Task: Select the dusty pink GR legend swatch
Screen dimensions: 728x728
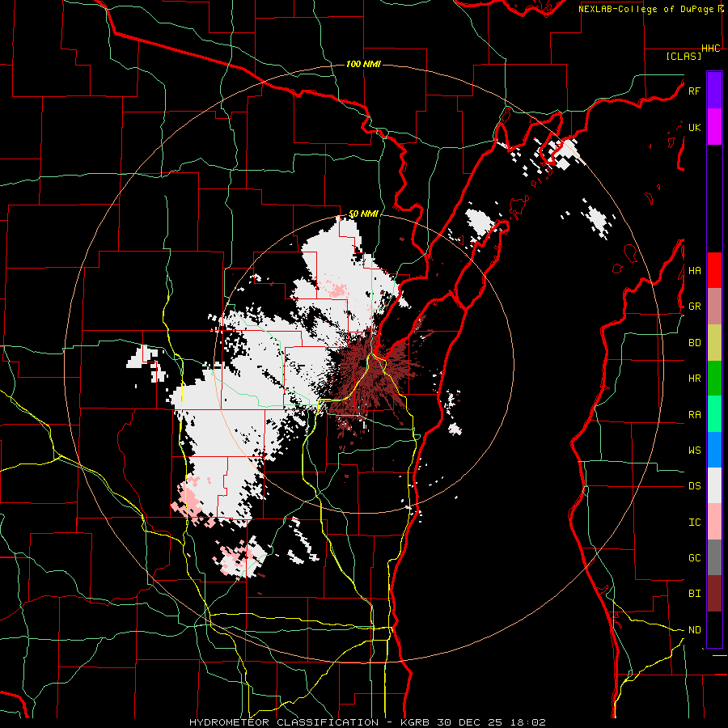Action: [x=714, y=307]
